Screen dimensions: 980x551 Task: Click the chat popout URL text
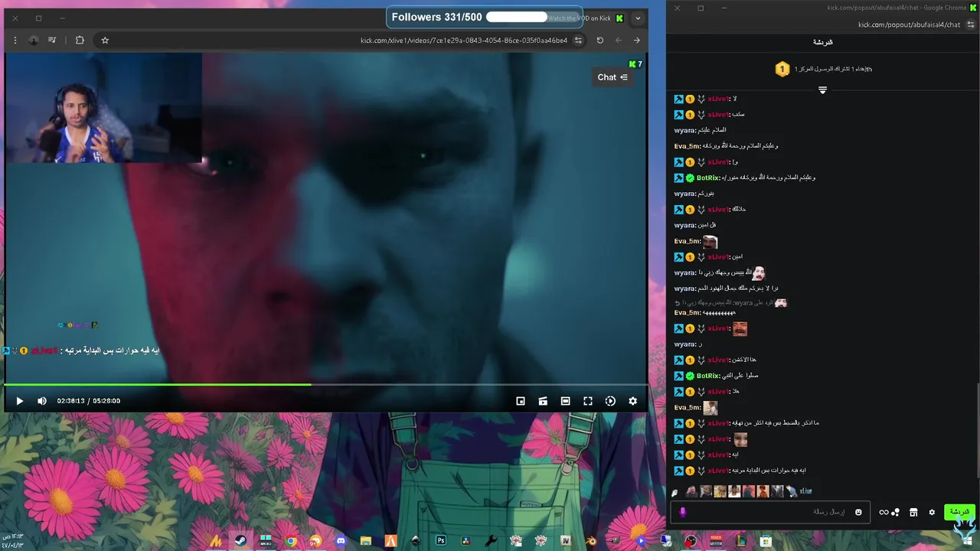tap(909, 24)
